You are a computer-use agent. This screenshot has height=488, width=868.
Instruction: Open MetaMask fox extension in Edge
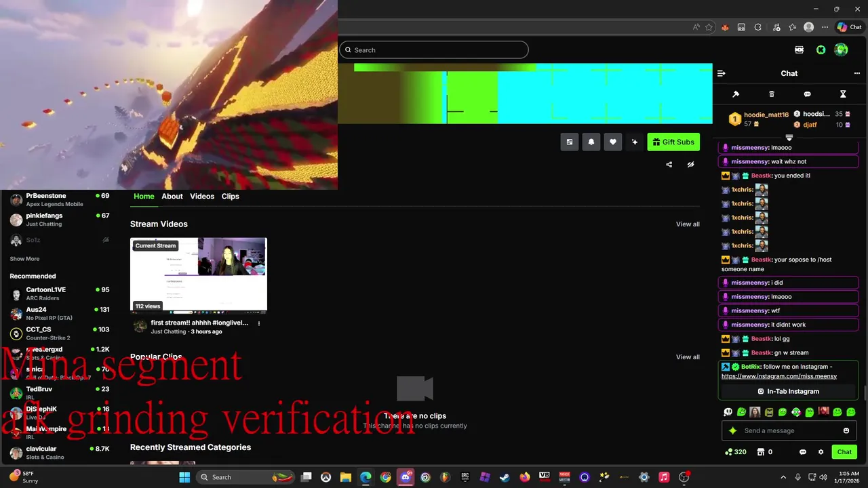click(x=725, y=27)
